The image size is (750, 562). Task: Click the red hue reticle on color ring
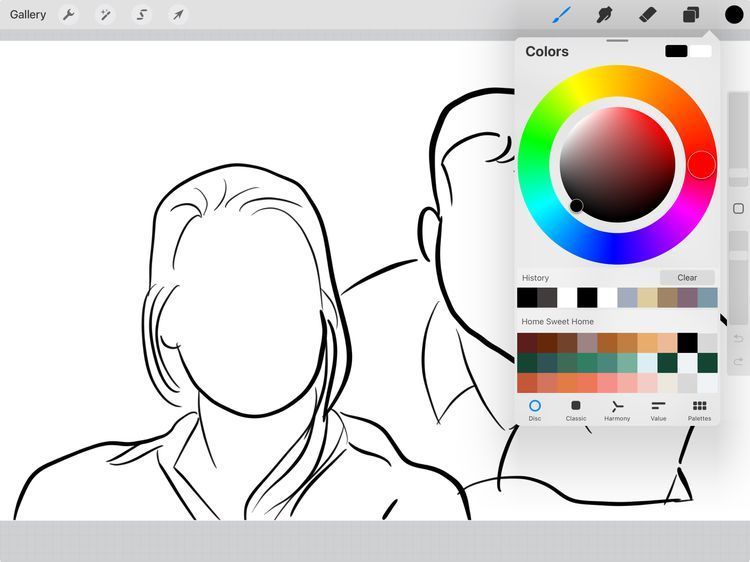pyautogui.click(x=702, y=165)
